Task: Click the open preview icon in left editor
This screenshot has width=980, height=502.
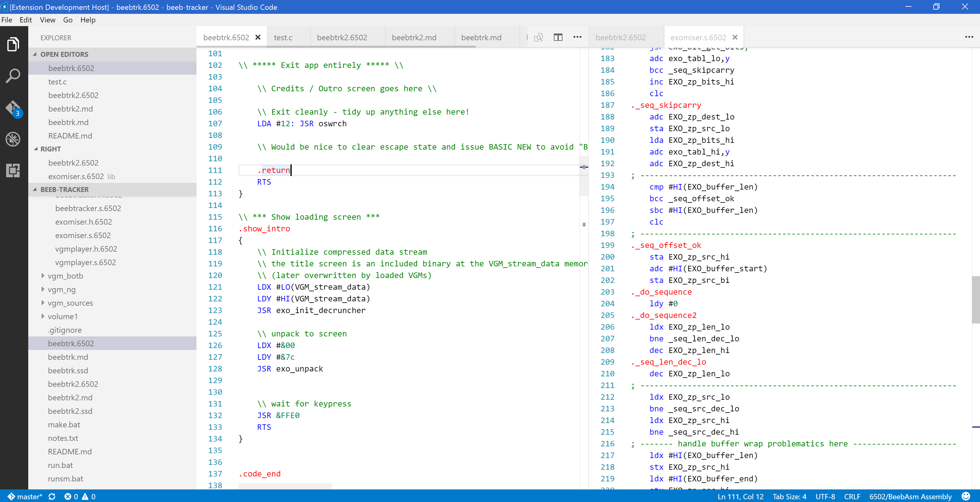Action: pyautogui.click(x=539, y=37)
